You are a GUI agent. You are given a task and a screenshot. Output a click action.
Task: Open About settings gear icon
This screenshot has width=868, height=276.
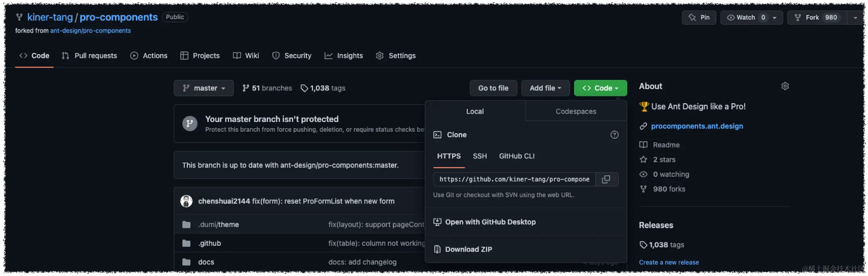pos(785,86)
